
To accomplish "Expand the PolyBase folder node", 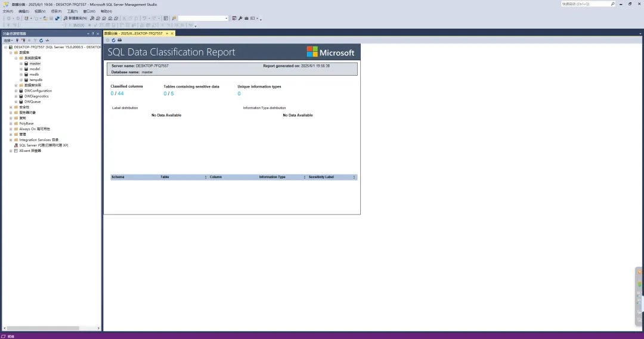I will (x=11, y=123).
